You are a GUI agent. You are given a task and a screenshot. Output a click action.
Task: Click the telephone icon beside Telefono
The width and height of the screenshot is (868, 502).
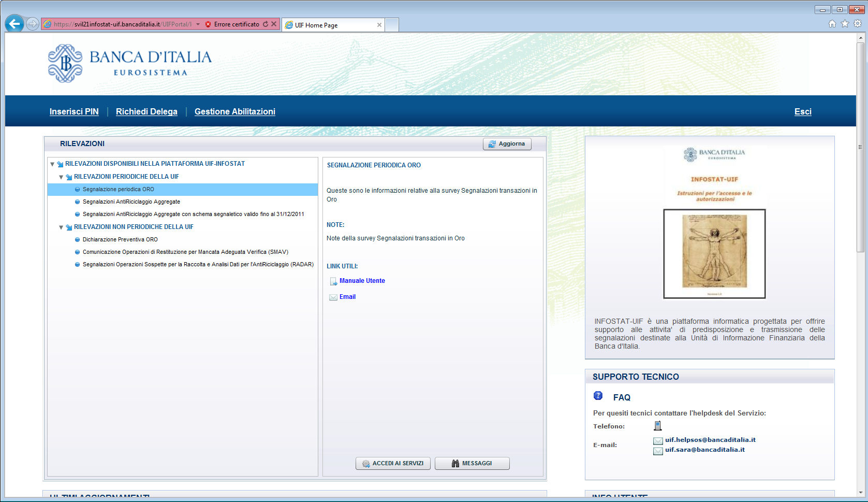(658, 426)
